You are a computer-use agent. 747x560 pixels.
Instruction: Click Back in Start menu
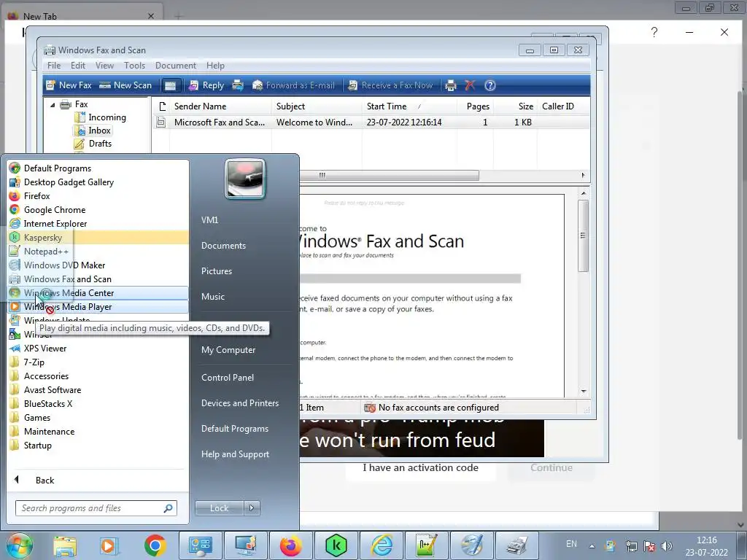98,480
